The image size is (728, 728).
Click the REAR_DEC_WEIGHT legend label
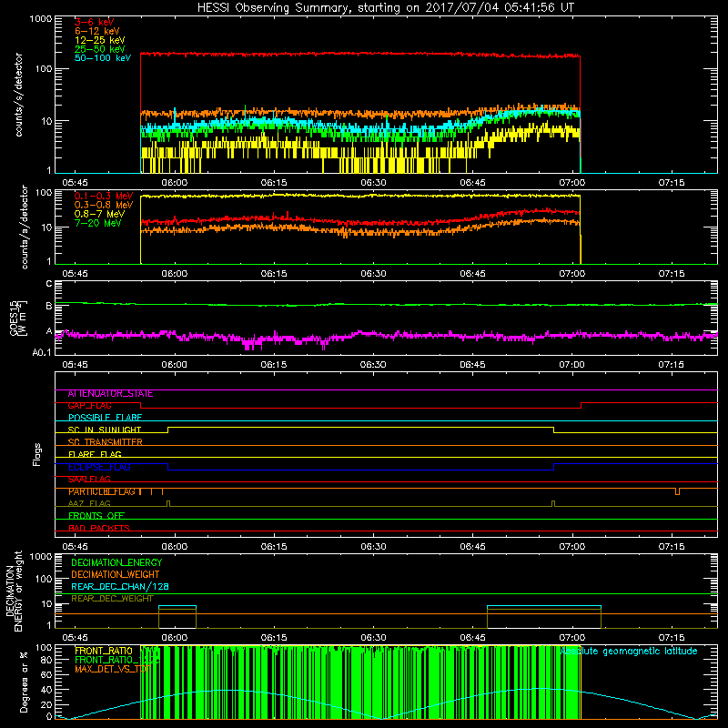click(x=112, y=599)
